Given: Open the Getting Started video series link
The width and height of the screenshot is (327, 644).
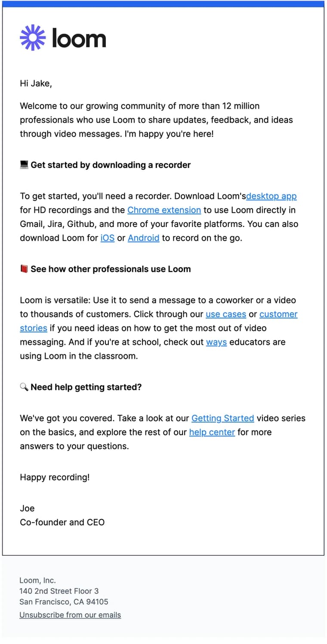Looking at the screenshot, I should [x=222, y=418].
